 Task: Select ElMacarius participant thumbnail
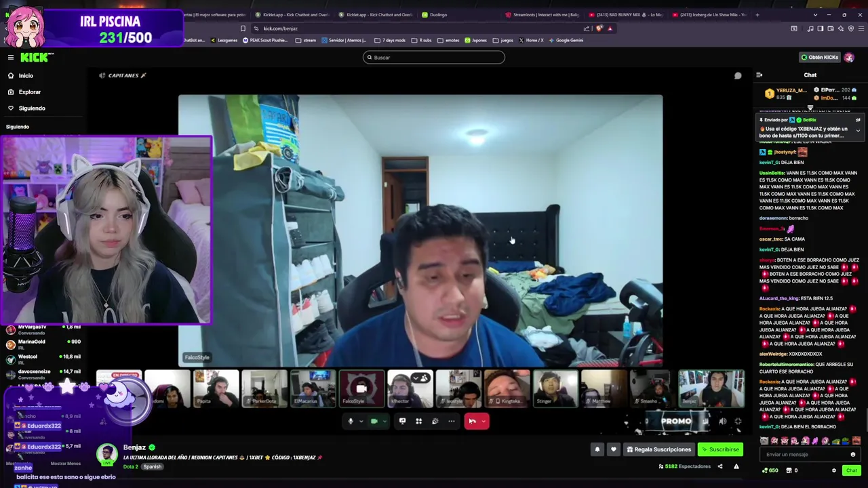pyautogui.click(x=313, y=389)
